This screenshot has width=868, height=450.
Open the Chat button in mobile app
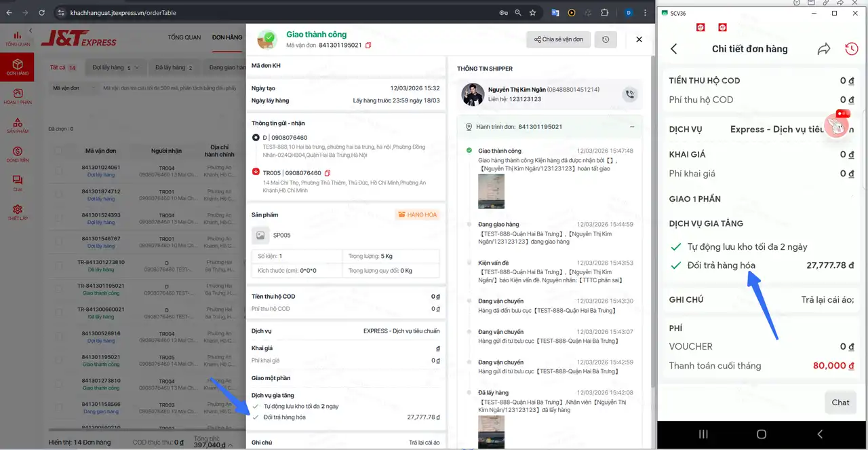840,402
